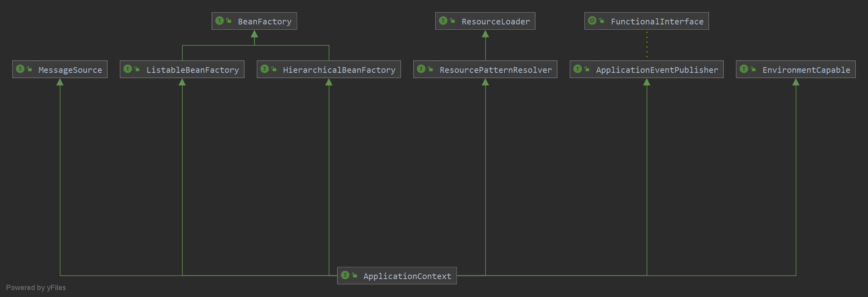Select the ListableBeanFactory label text
The image size is (868, 297).
tap(193, 70)
